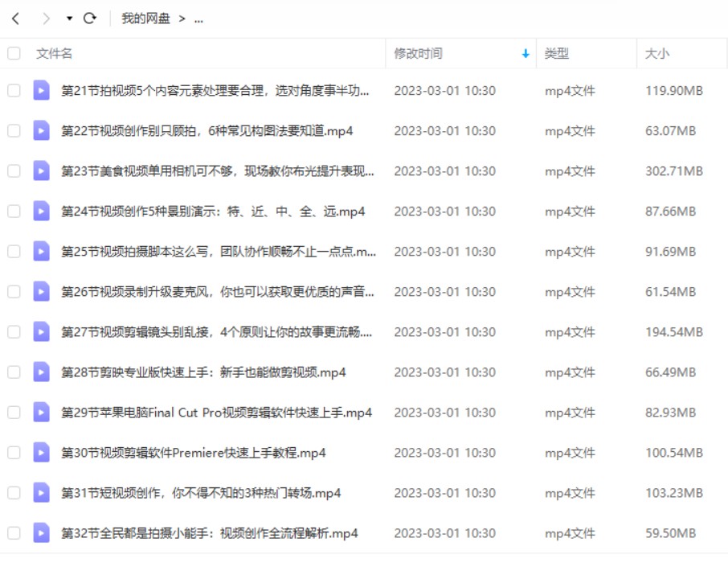This screenshot has height=575, width=728.
Task: Open 第22节视频创作别只顾拍 file name
Action: pyautogui.click(x=207, y=131)
